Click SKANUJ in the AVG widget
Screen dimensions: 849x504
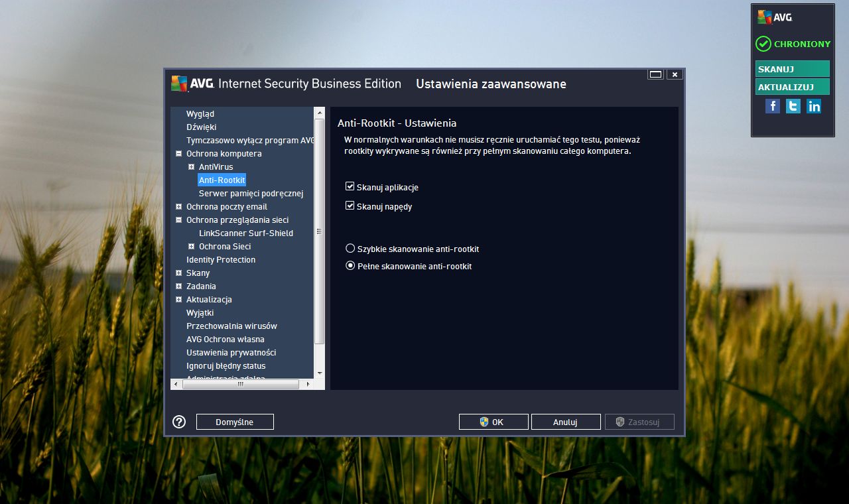[x=793, y=69]
